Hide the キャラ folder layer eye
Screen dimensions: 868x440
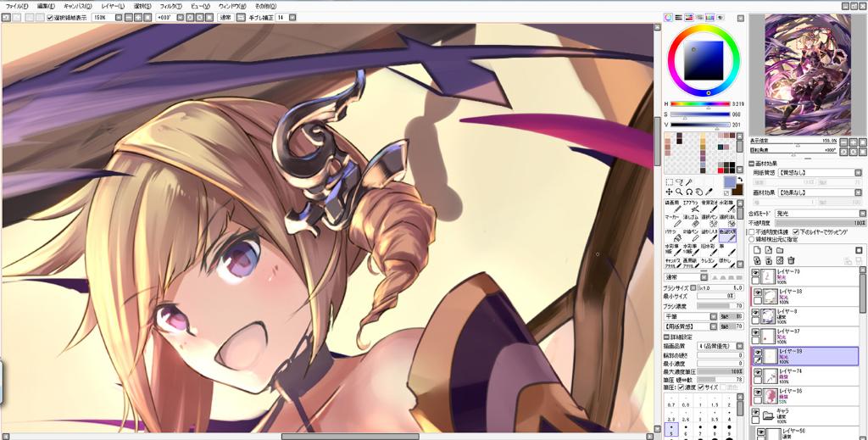click(x=755, y=412)
